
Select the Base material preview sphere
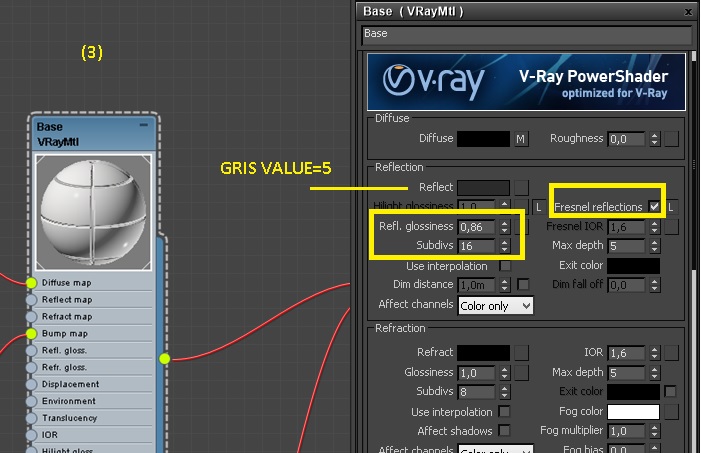point(93,213)
